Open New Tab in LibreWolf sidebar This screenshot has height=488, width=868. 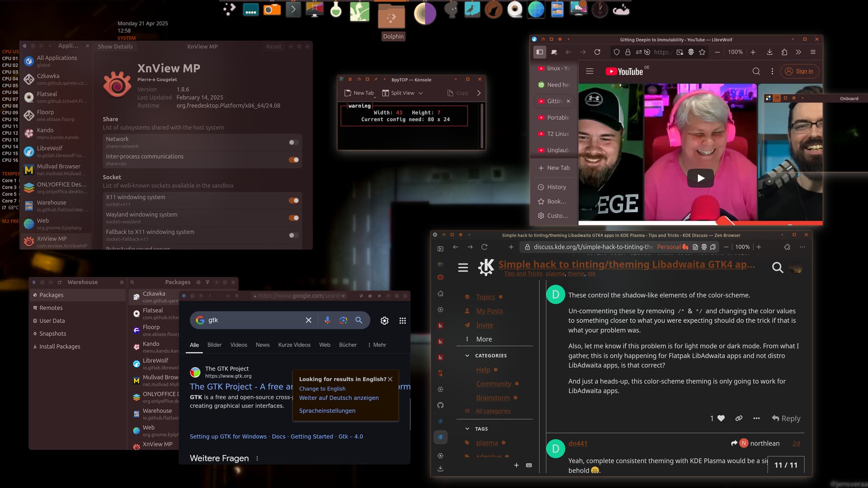(554, 168)
